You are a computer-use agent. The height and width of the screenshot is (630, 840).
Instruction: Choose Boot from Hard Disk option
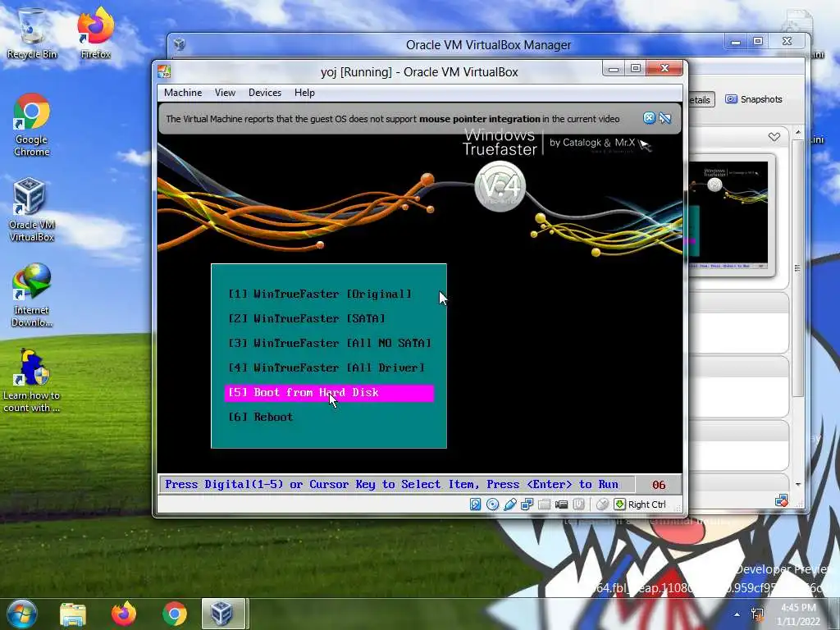point(329,393)
